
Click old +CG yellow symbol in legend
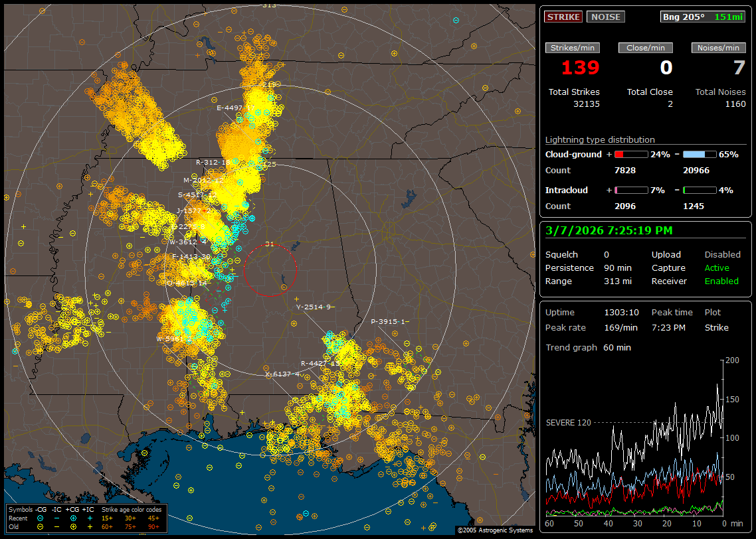[72, 526]
